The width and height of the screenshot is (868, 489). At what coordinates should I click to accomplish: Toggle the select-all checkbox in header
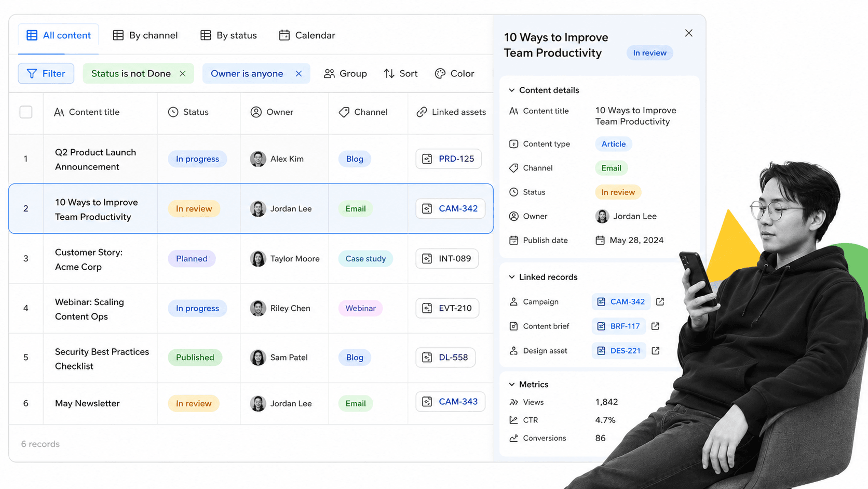point(26,112)
